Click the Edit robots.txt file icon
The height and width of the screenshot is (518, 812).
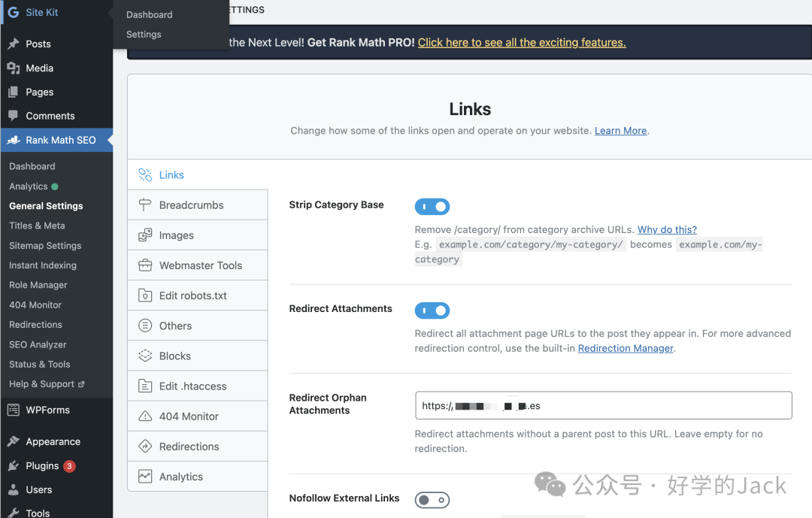145,295
